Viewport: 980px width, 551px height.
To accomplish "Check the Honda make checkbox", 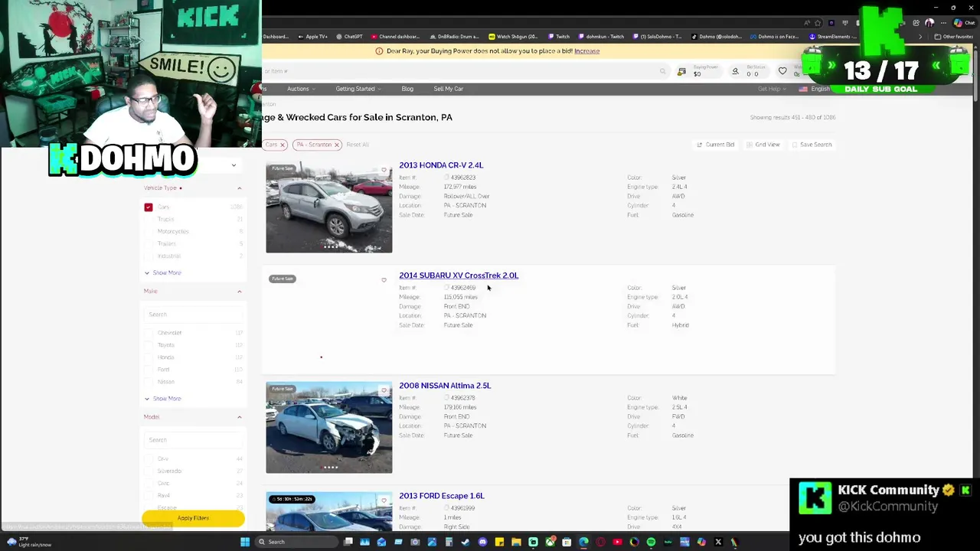I will click(x=149, y=357).
